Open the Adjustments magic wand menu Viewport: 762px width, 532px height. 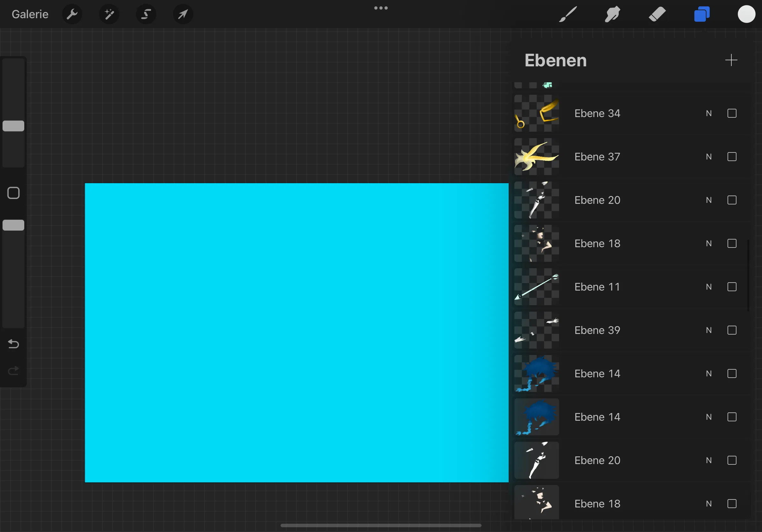click(109, 14)
